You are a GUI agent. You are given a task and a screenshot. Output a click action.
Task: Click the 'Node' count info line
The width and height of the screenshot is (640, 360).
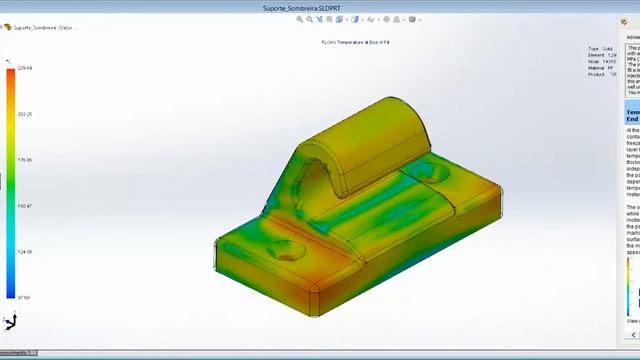(x=602, y=62)
